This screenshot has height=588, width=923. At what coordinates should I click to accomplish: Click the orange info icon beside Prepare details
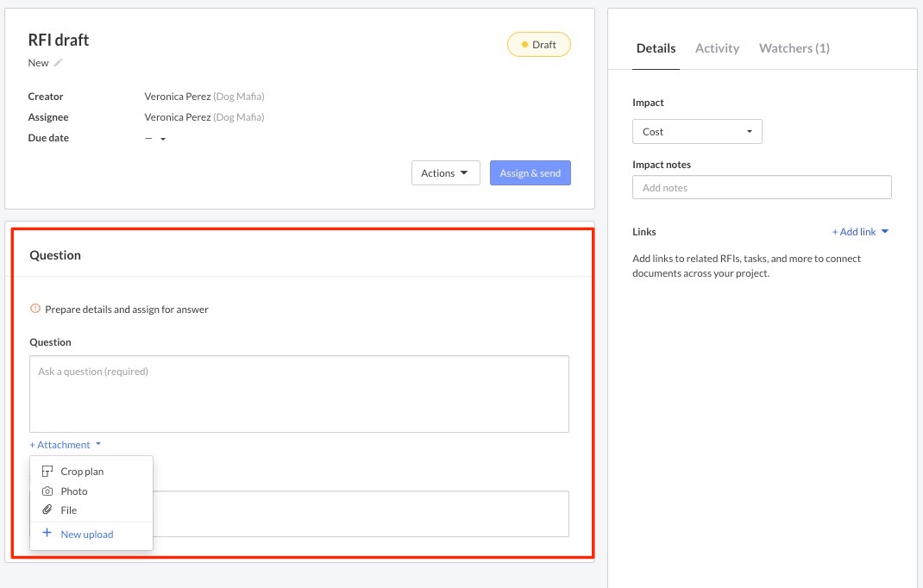[35, 309]
